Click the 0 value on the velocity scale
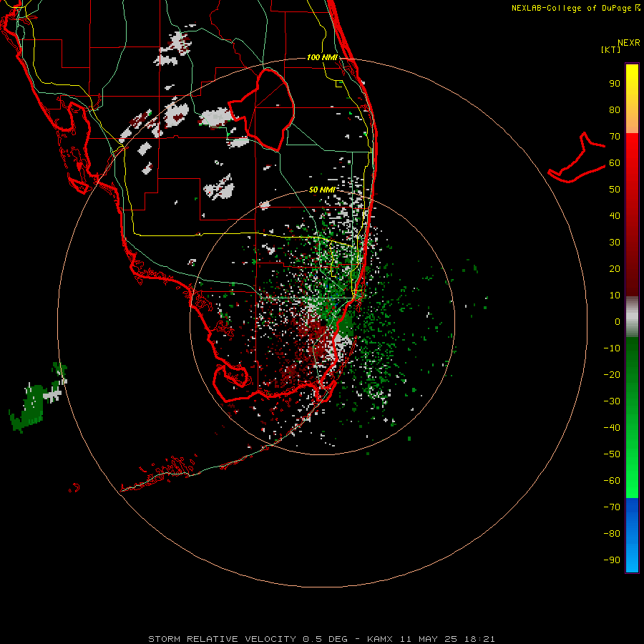Image resolution: width=644 pixels, height=644 pixels. point(618,322)
